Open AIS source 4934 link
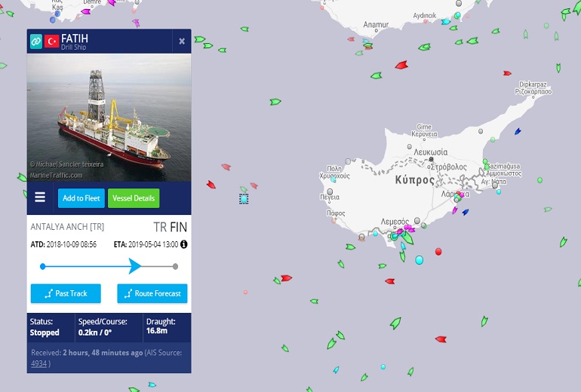This screenshot has width=581, height=392. pos(39,363)
